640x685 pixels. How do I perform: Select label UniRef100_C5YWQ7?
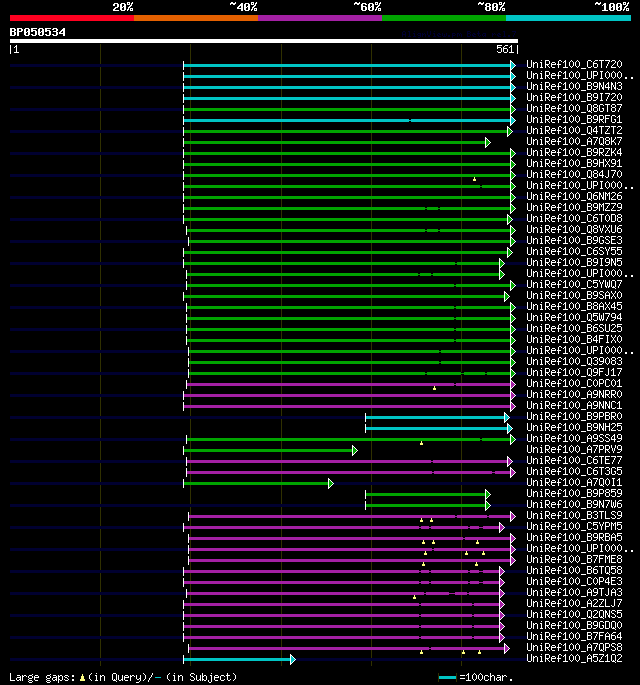pos(574,284)
